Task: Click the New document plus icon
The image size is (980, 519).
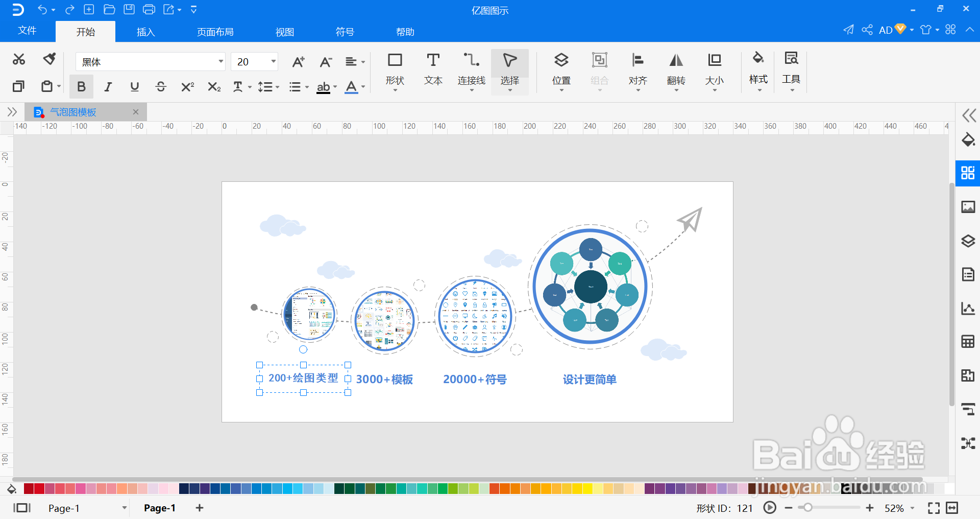Action: pos(89,9)
